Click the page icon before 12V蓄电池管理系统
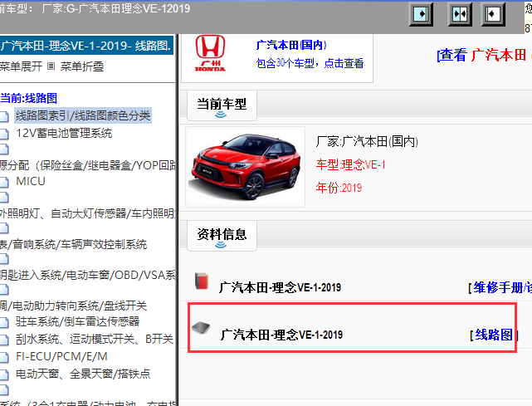 point(3,134)
